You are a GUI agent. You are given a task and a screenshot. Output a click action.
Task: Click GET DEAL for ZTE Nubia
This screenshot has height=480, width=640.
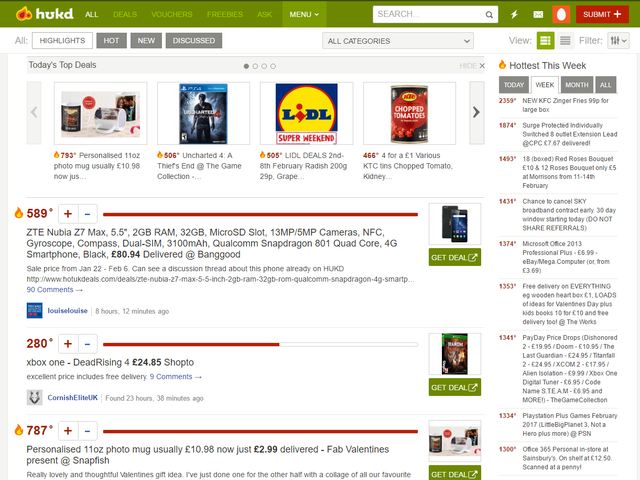pyautogui.click(x=455, y=257)
